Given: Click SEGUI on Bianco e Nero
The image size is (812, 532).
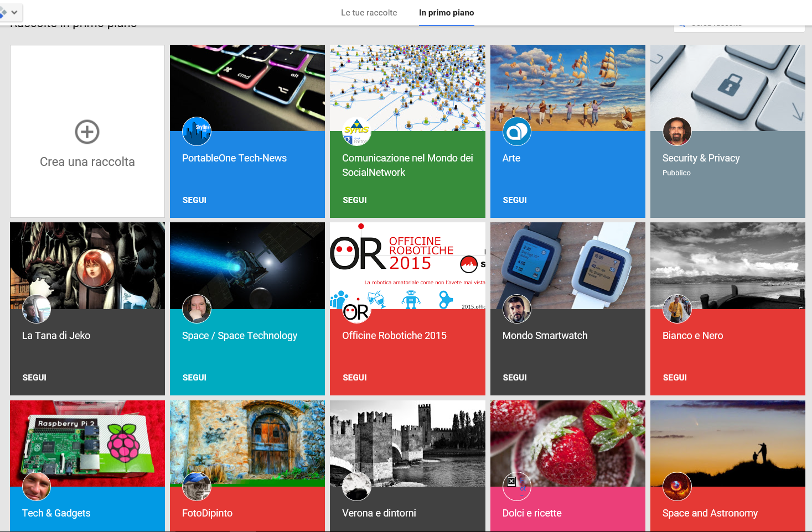Looking at the screenshot, I should [x=675, y=378].
